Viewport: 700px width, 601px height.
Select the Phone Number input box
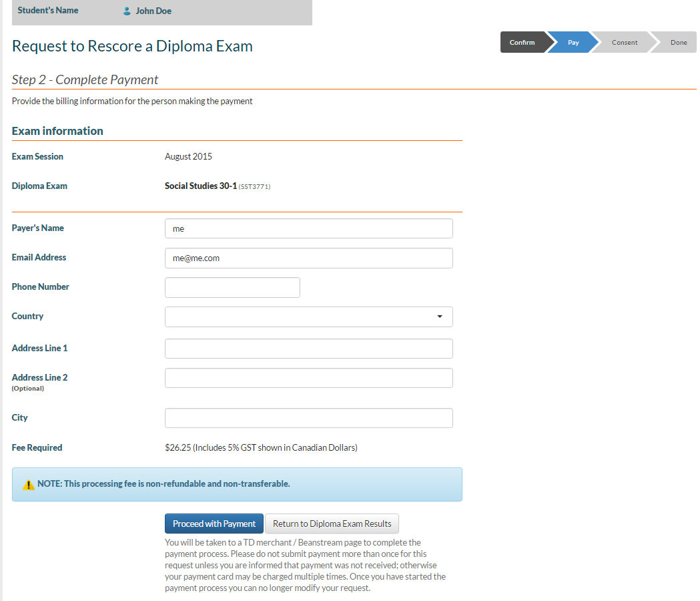[232, 287]
